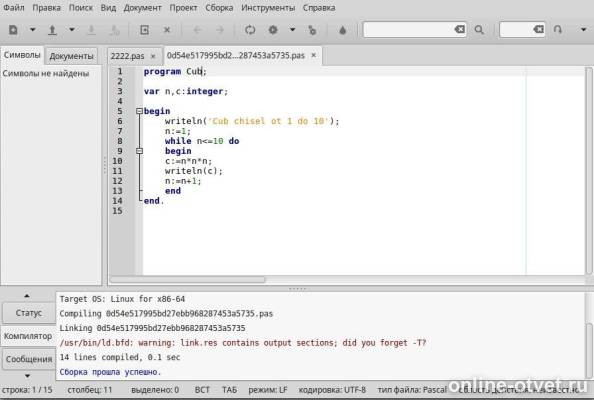Expand the recent files dropdown arrow
Viewport: 594px width, 400px height.
click(x=72, y=30)
